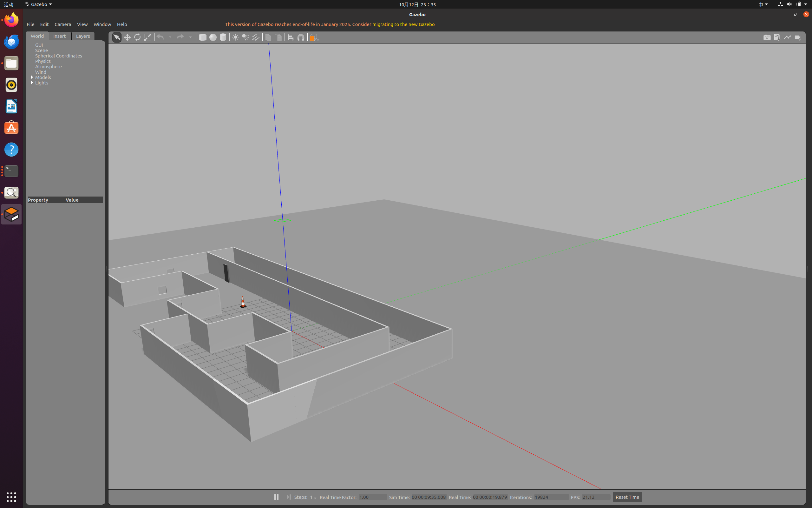The height and width of the screenshot is (508, 812).
Task: Launch Firefox from the Ubuntu dock
Action: (11, 20)
